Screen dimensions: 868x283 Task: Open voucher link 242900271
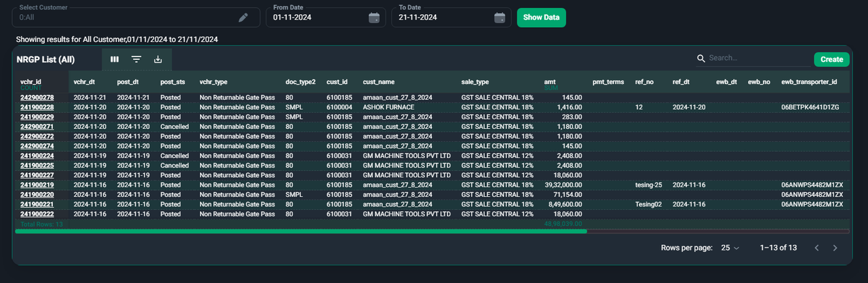[37, 127]
